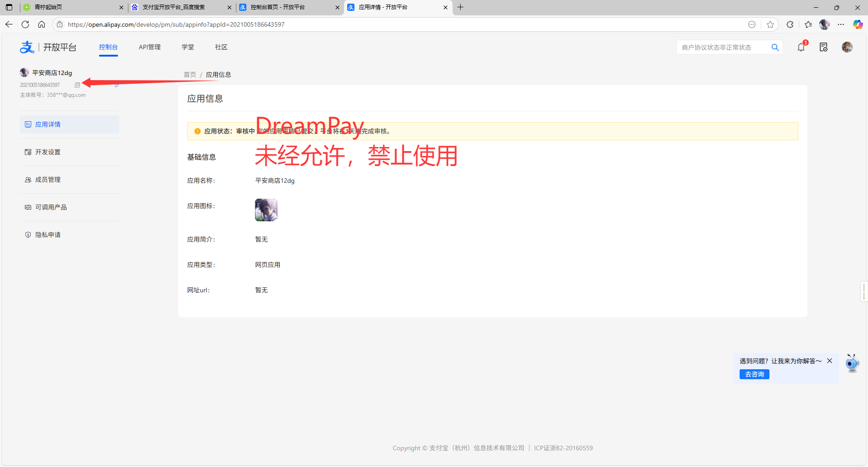Copy the app ID with the copy icon
This screenshot has width=868, height=467.
[x=77, y=85]
